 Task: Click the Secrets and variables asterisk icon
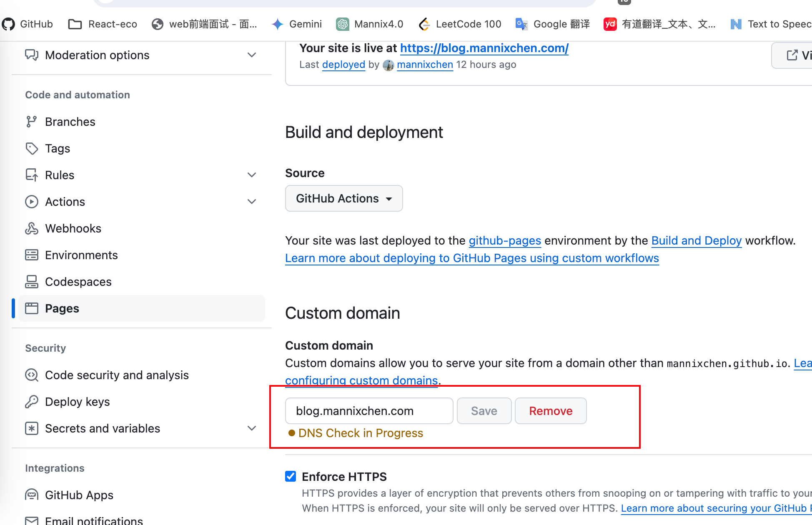[x=32, y=428]
